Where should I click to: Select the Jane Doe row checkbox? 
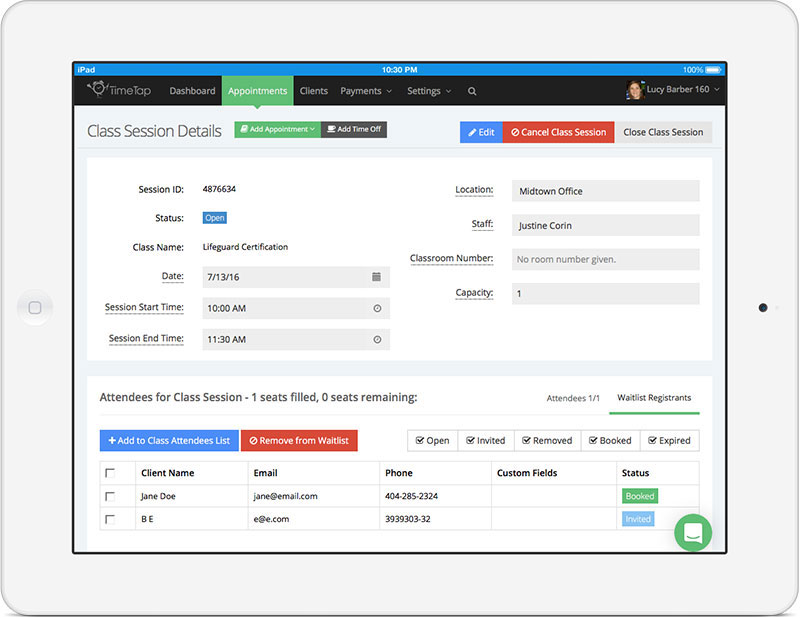tap(110, 496)
